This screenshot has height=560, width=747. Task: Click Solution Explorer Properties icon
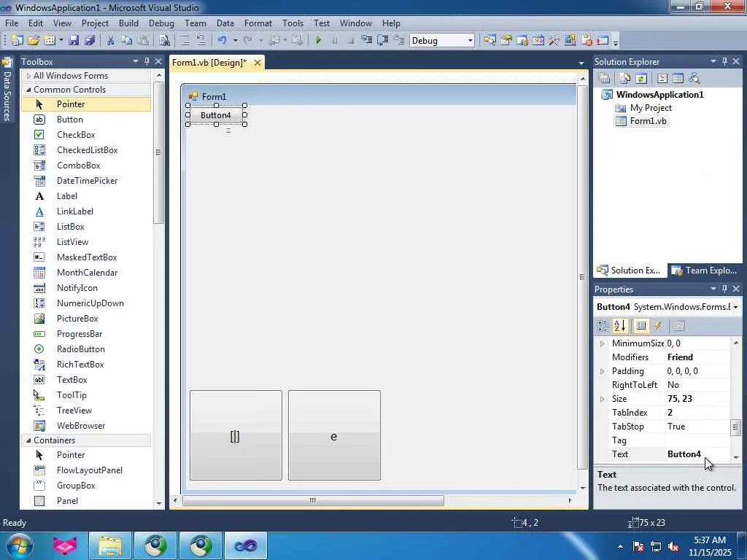[605, 78]
